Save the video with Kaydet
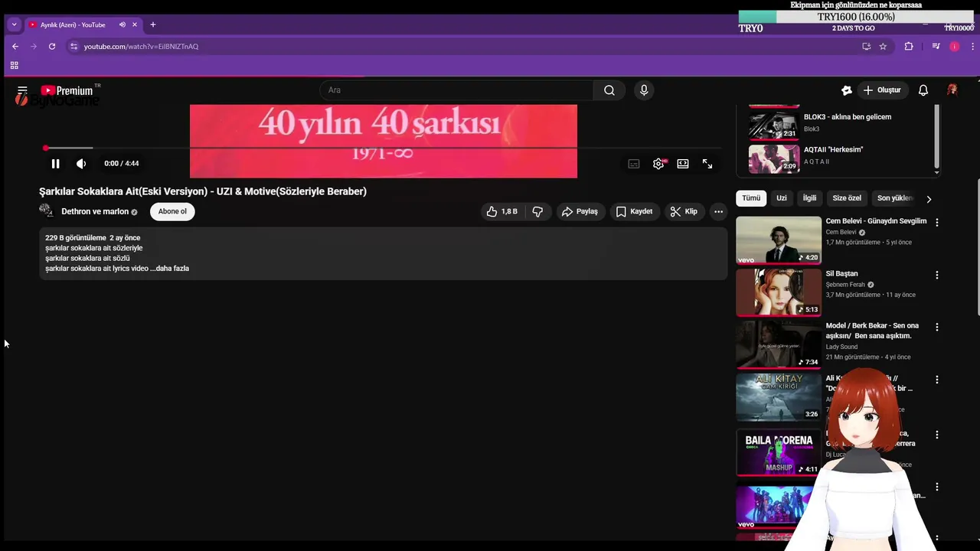Screen dimensions: 980x551 (x=635, y=211)
